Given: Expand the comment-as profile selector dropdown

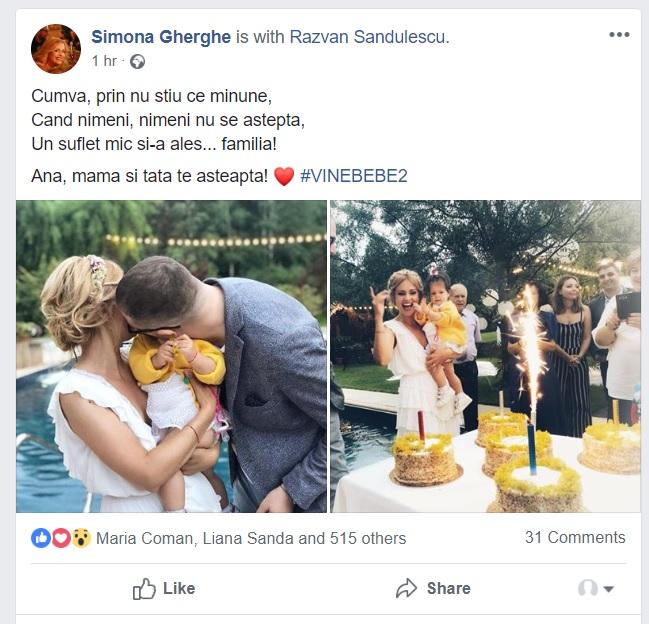Looking at the screenshot, I should click(x=596, y=588).
